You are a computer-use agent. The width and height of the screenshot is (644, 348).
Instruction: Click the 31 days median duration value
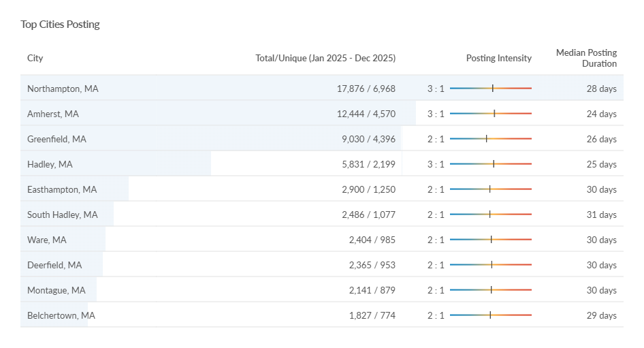(601, 215)
